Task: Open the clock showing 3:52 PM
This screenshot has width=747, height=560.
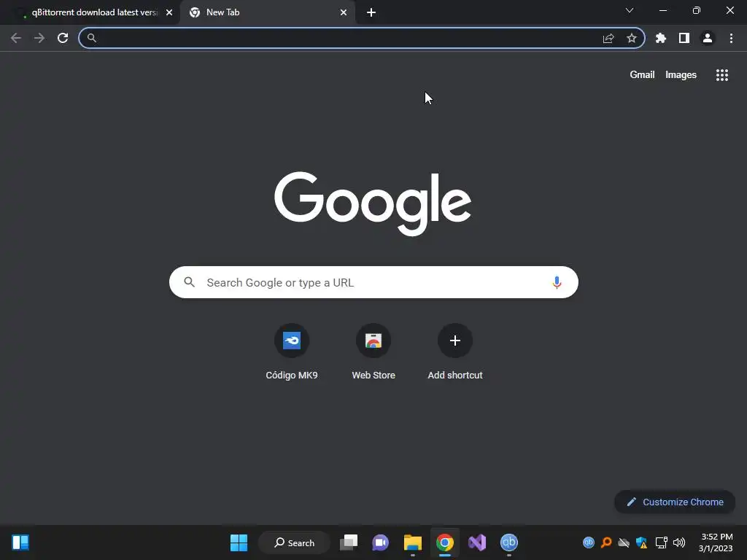Action: click(716, 542)
